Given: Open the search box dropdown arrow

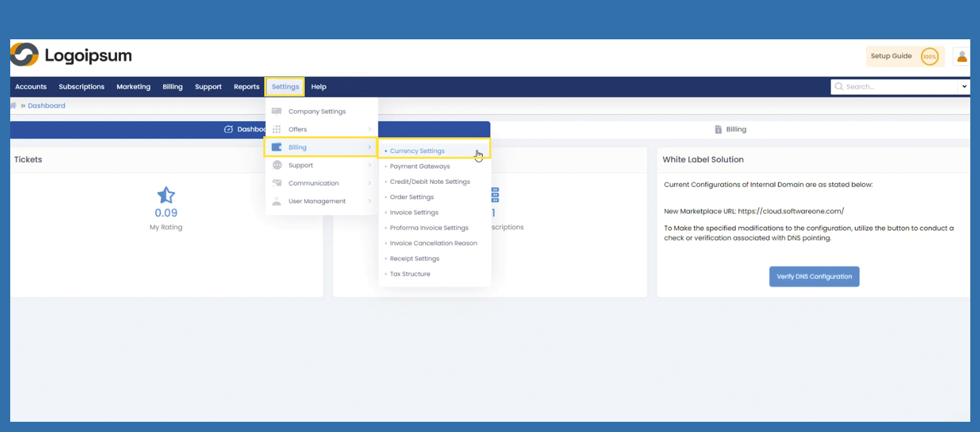Looking at the screenshot, I should (964, 87).
